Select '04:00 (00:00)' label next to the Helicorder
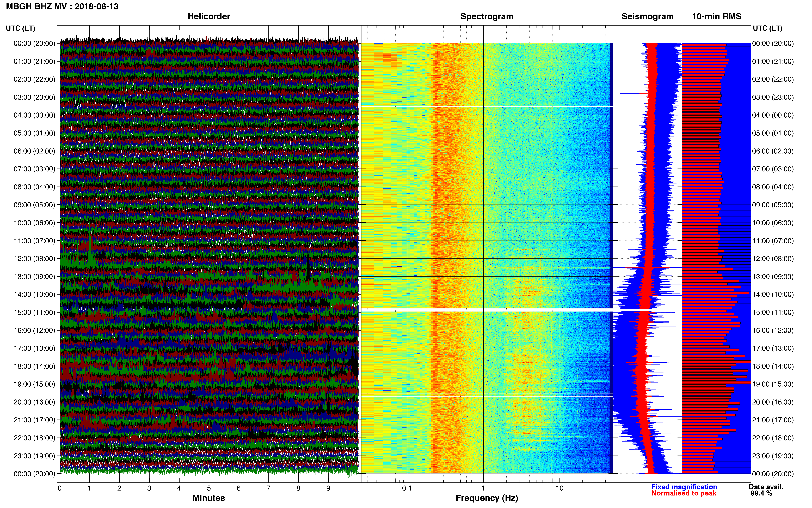The height and width of the screenshot is (508, 812). [34, 115]
